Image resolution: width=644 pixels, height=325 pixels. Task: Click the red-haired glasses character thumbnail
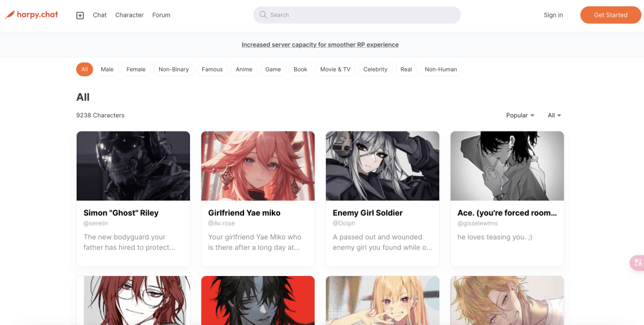[x=133, y=300]
